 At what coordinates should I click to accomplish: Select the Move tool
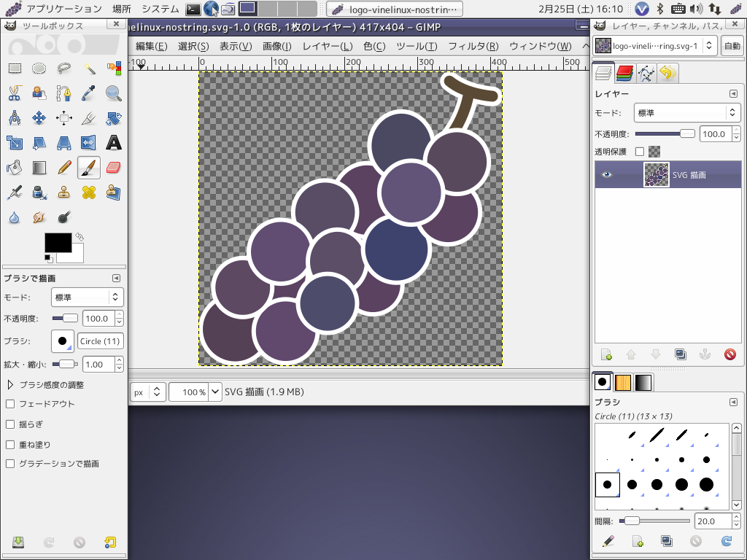(39, 117)
